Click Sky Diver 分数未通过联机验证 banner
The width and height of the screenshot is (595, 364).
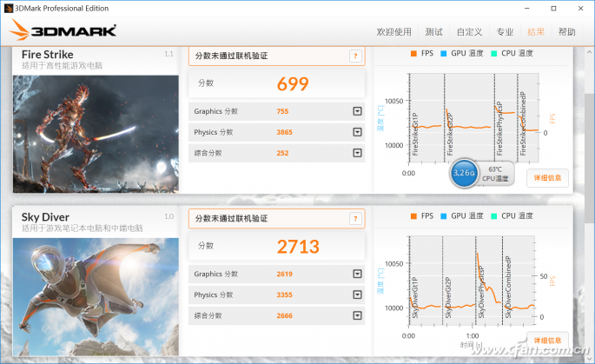tap(276, 218)
